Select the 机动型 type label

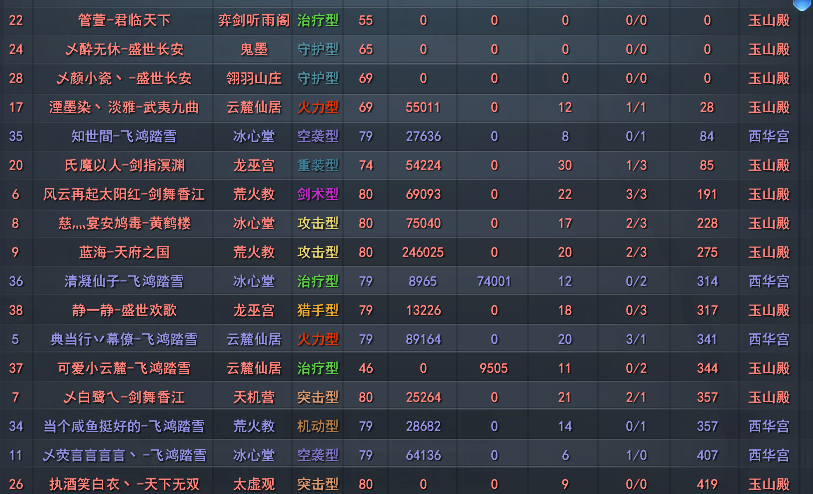click(x=318, y=427)
